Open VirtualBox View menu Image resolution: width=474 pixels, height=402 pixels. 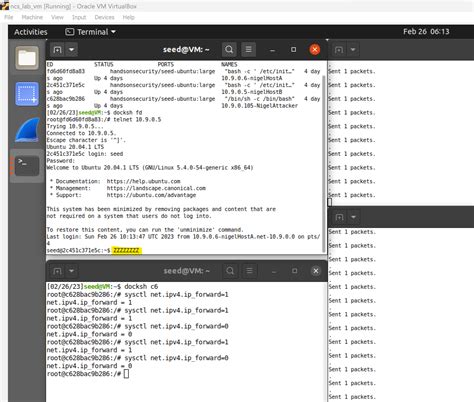click(57, 17)
